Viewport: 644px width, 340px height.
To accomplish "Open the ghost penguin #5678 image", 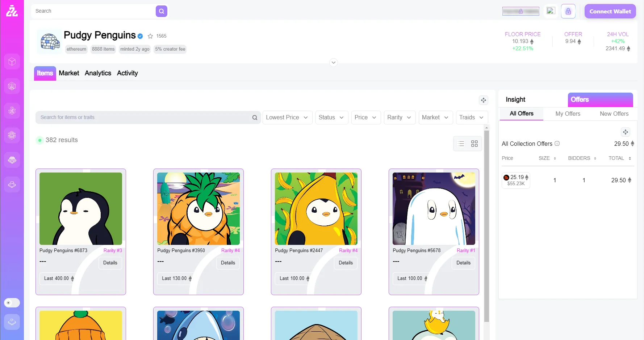I will tap(434, 209).
